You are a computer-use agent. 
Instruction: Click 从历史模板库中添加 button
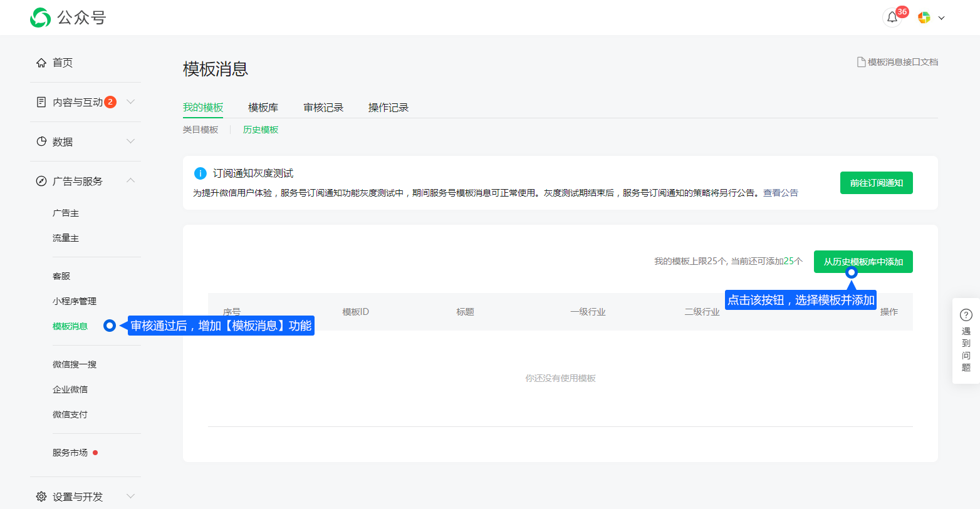point(863,262)
